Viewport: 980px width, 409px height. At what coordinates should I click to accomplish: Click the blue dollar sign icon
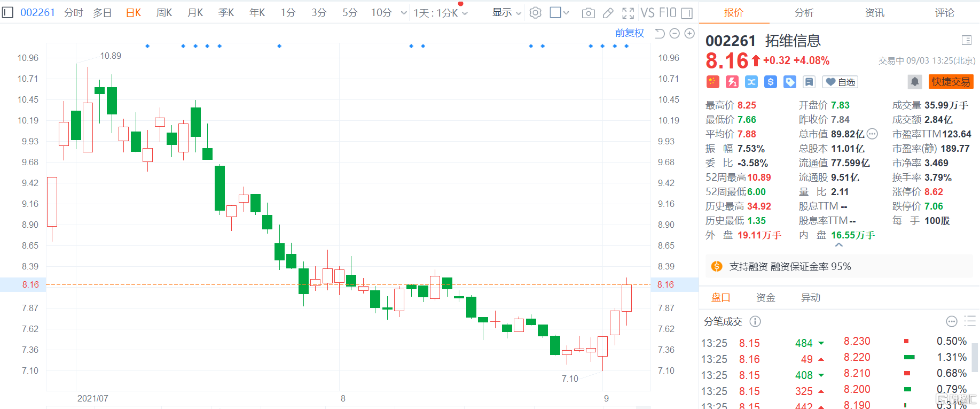[x=770, y=82]
